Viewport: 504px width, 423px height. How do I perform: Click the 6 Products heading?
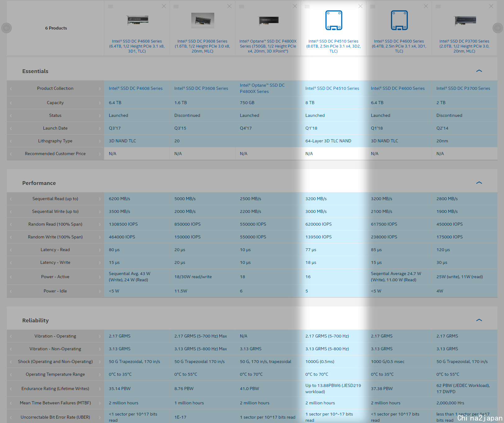point(56,28)
